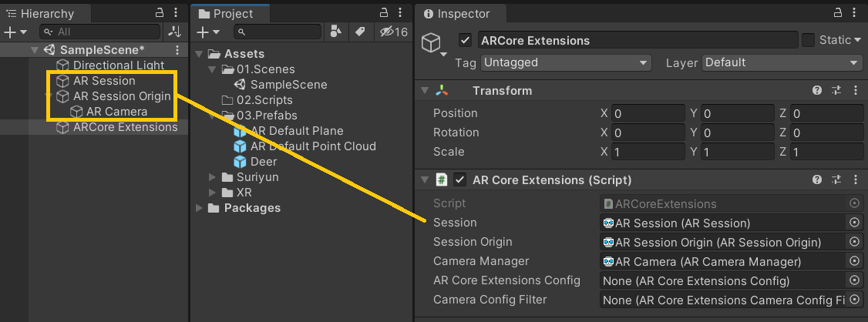Viewport: 868px width, 322px height.
Task: Click the Project search-by-label tag icon
Action: [x=360, y=32]
